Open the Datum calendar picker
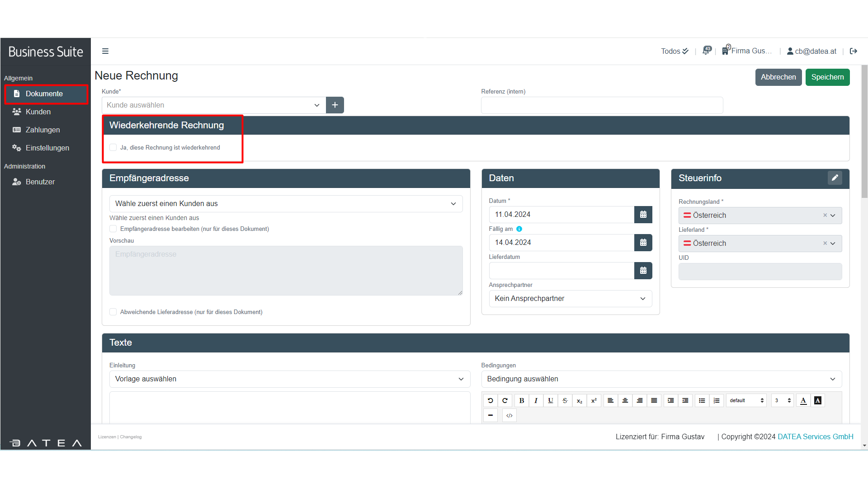This screenshot has height=488, width=868. tap(643, 215)
